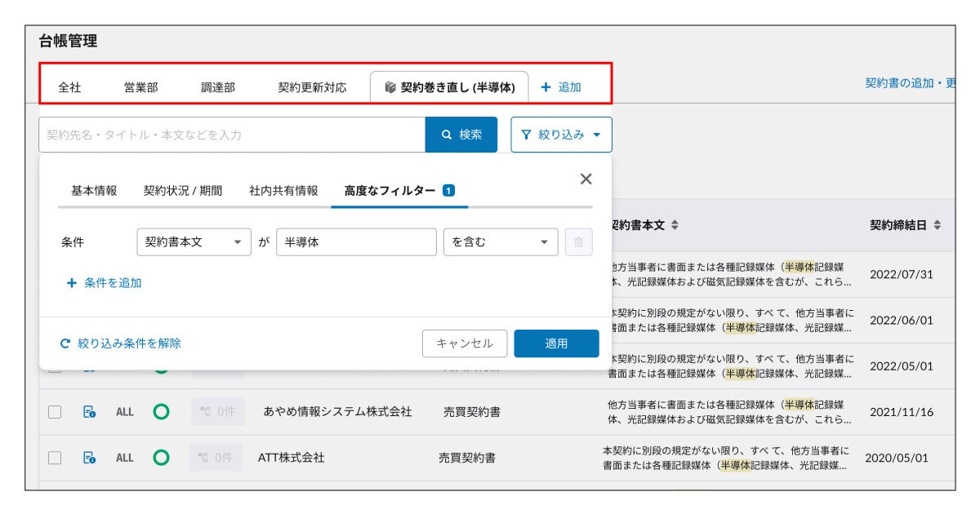Screen dimensions: 980x514
Task: Click green circle status in ATT株式会社 row
Action: [161, 458]
